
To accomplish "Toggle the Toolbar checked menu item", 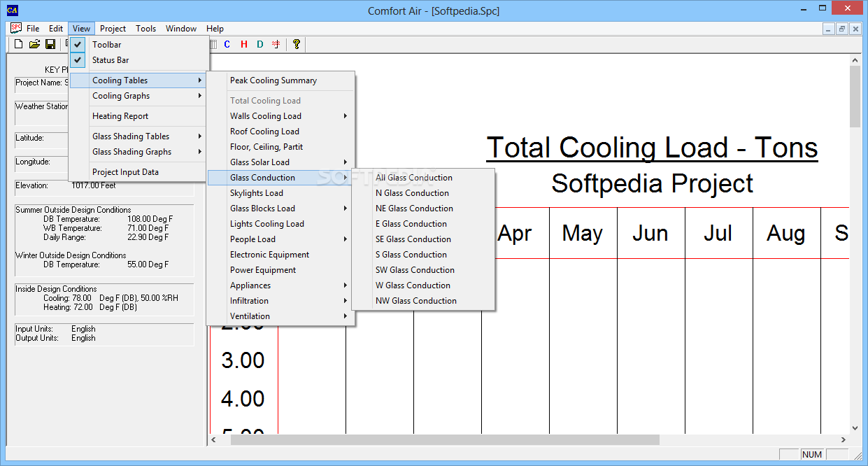I will (138, 45).
